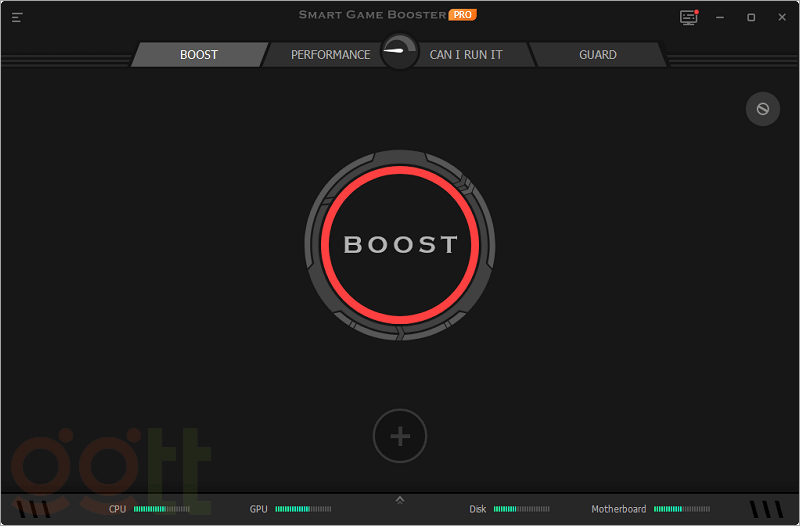The height and width of the screenshot is (526, 800).
Task: Click the circle-slash icon on the right
Action: coord(762,109)
